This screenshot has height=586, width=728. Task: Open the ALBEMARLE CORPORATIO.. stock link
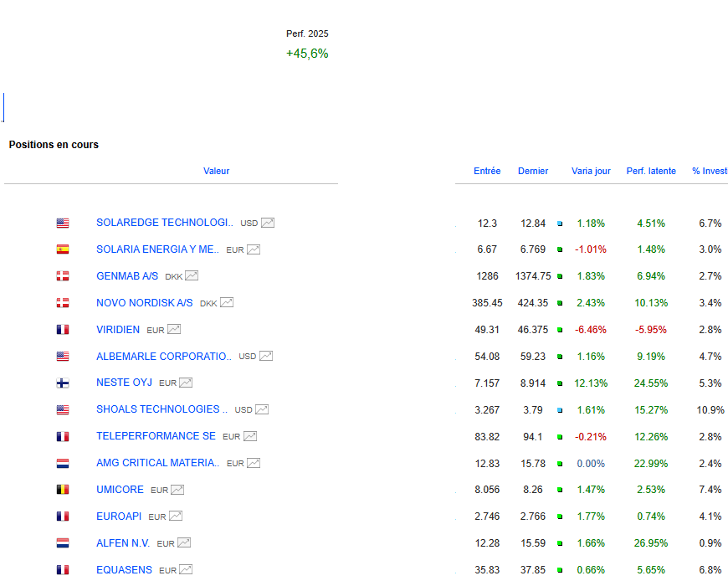tap(163, 356)
